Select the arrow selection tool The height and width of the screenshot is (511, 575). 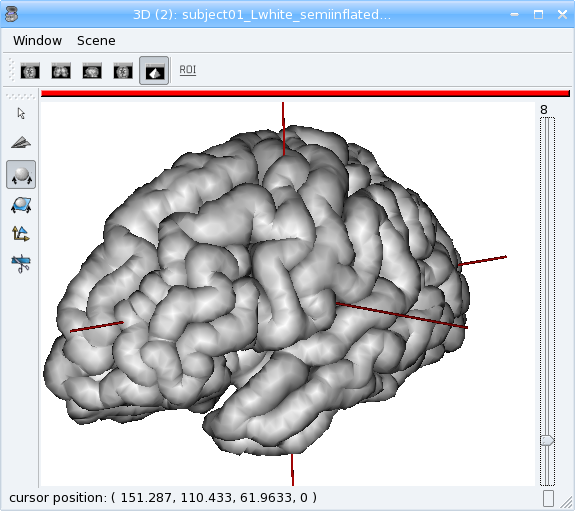point(21,114)
